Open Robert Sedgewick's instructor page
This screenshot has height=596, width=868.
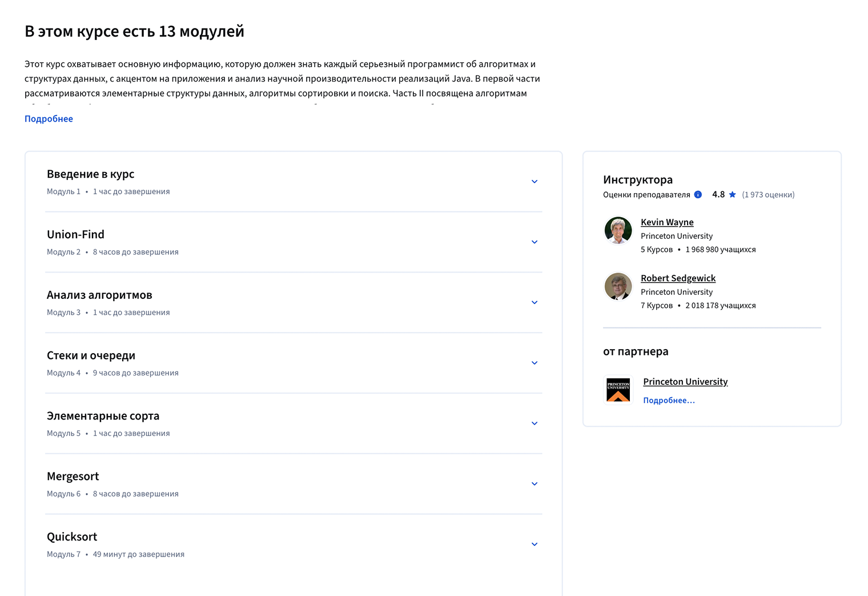[678, 278]
